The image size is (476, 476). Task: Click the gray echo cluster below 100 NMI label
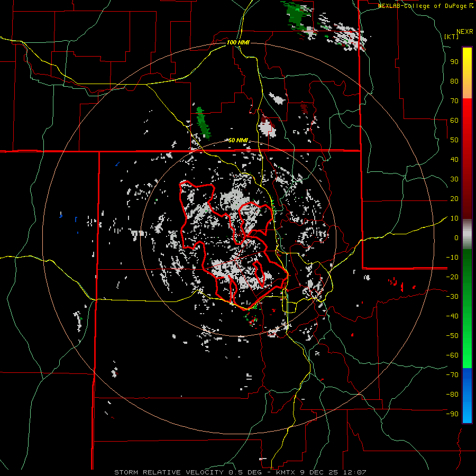(267, 127)
